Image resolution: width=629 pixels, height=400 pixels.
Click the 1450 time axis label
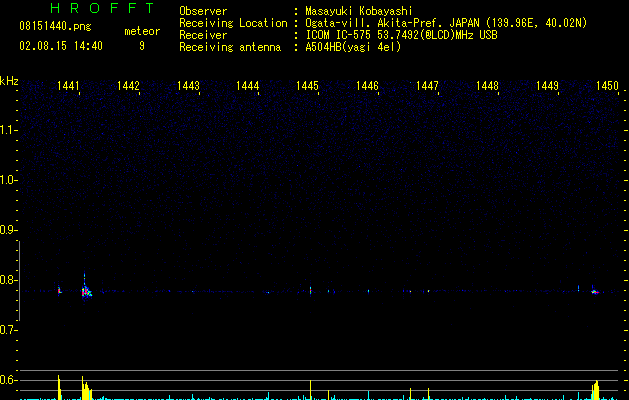(x=607, y=86)
